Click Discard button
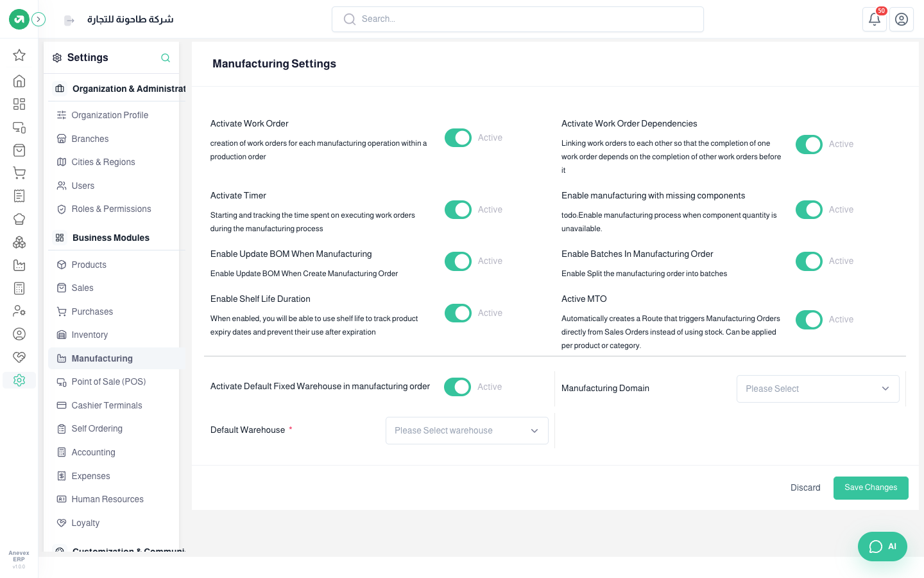The image size is (924, 578). (x=805, y=488)
